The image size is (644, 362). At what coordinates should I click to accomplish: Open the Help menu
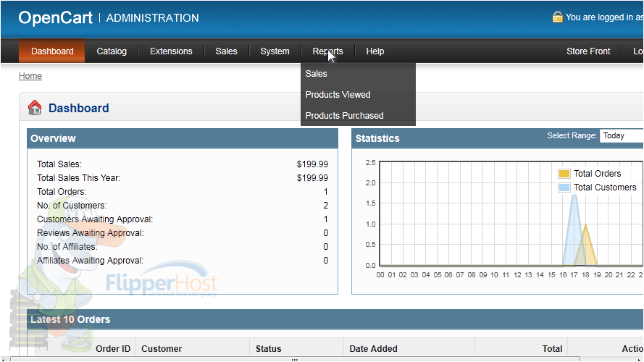[375, 51]
